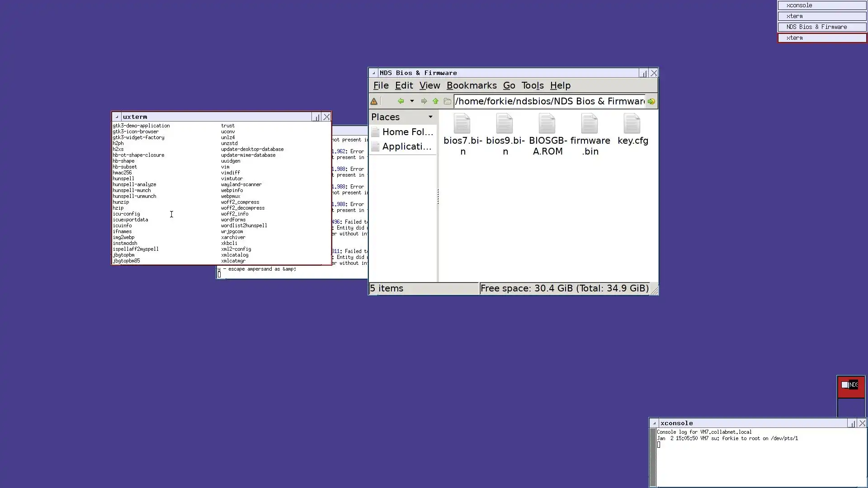Click the warning triangle icon in toolbar

(374, 102)
